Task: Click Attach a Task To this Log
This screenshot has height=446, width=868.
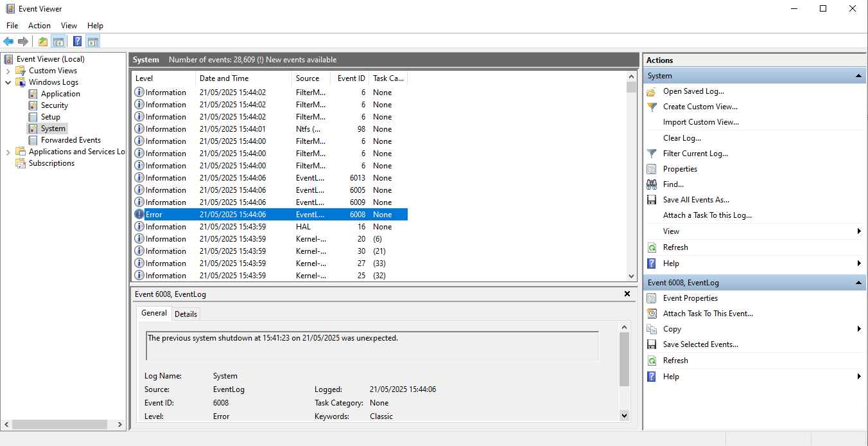Action: point(707,215)
